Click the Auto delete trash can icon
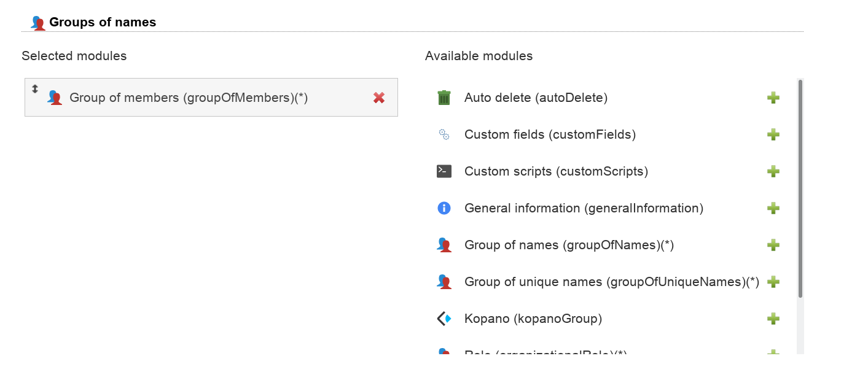 pyautogui.click(x=444, y=98)
